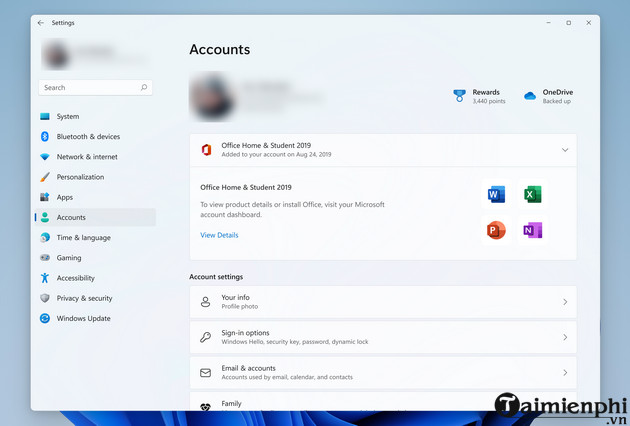
Task: Click the PowerPoint app icon
Action: [497, 231]
